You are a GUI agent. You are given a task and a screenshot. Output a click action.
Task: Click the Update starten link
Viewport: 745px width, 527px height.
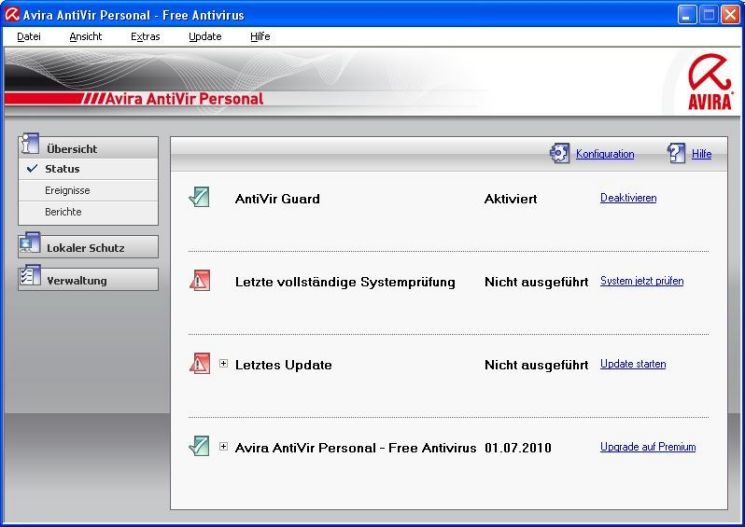click(x=633, y=364)
